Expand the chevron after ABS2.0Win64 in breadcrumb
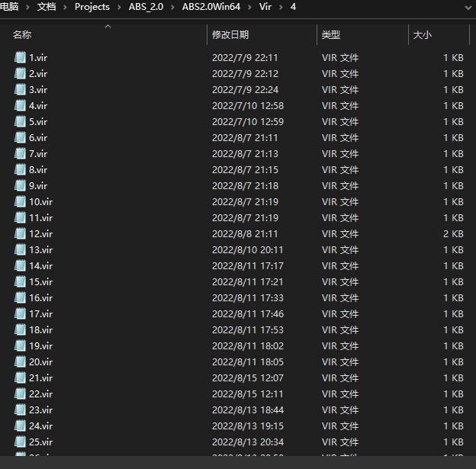Viewport: 476px width, 469px height. pyautogui.click(x=249, y=7)
